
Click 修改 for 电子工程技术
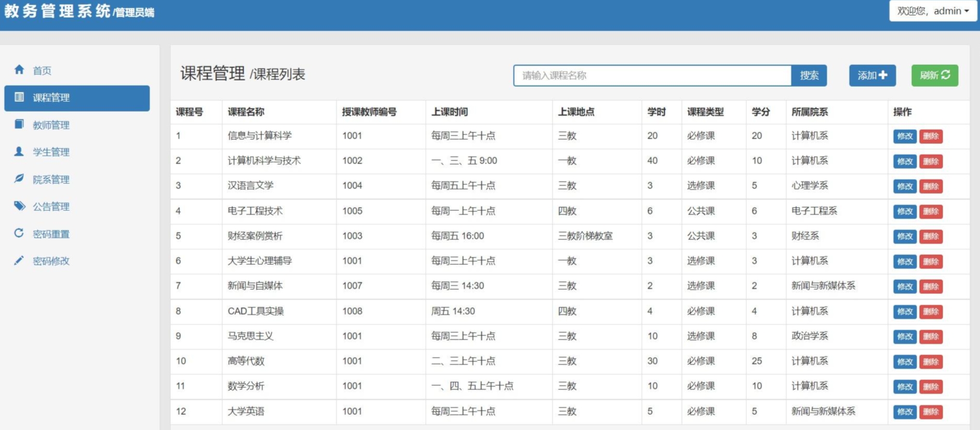[x=905, y=211]
